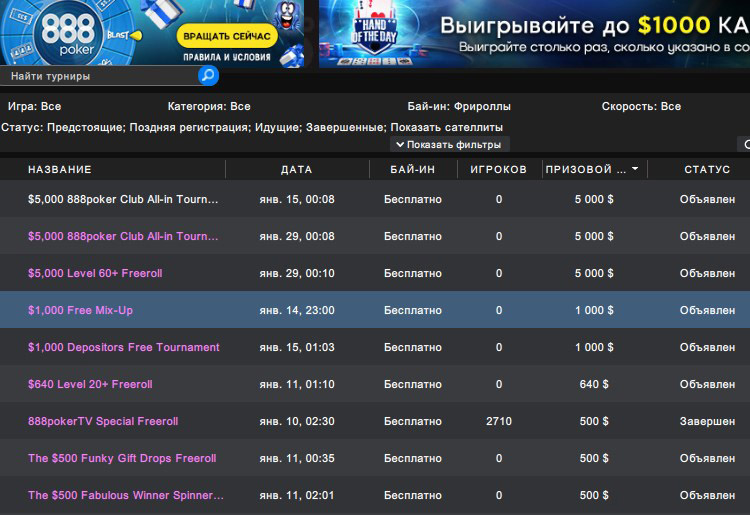Click date 'янв. 29, 00:10'
Screen dimensions: 750x515
pyautogui.click(x=297, y=273)
